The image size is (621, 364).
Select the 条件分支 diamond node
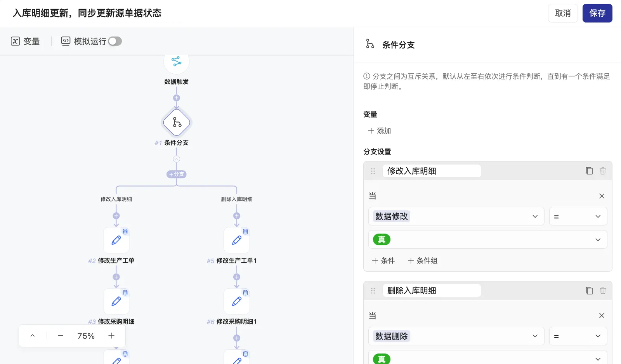tap(177, 123)
